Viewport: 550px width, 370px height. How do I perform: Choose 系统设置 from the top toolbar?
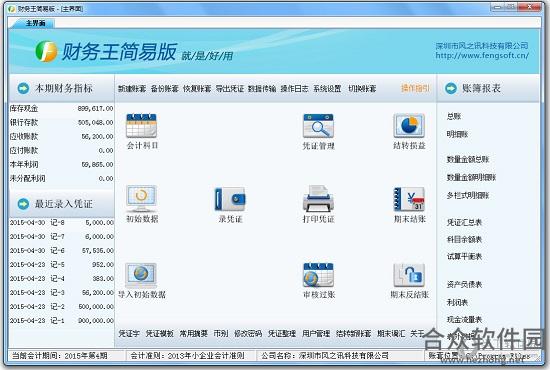(x=327, y=89)
